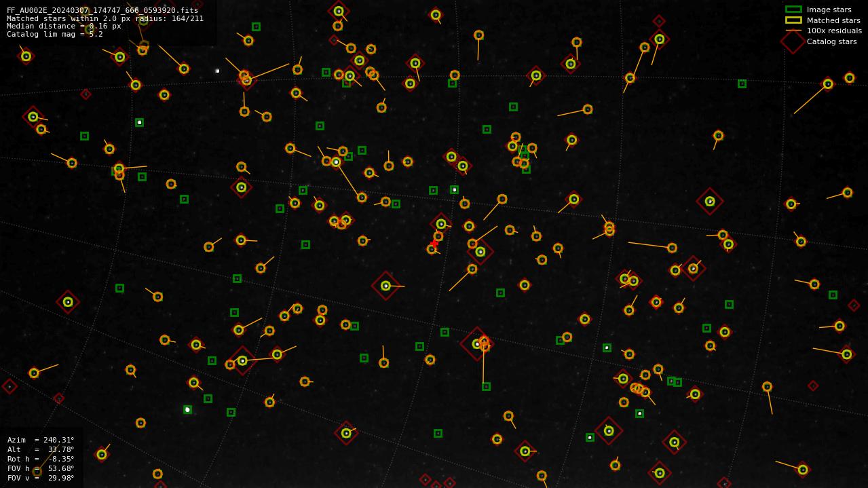Image resolution: width=868 pixels, height=488 pixels.
Task: Click the 'Alt = 33.78°' readout
Action: tap(41, 449)
